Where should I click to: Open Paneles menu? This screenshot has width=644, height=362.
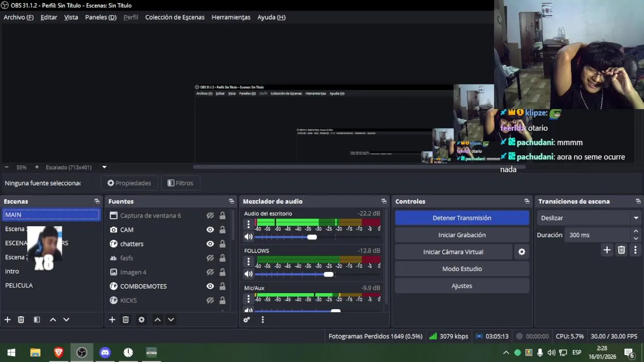[101, 17]
